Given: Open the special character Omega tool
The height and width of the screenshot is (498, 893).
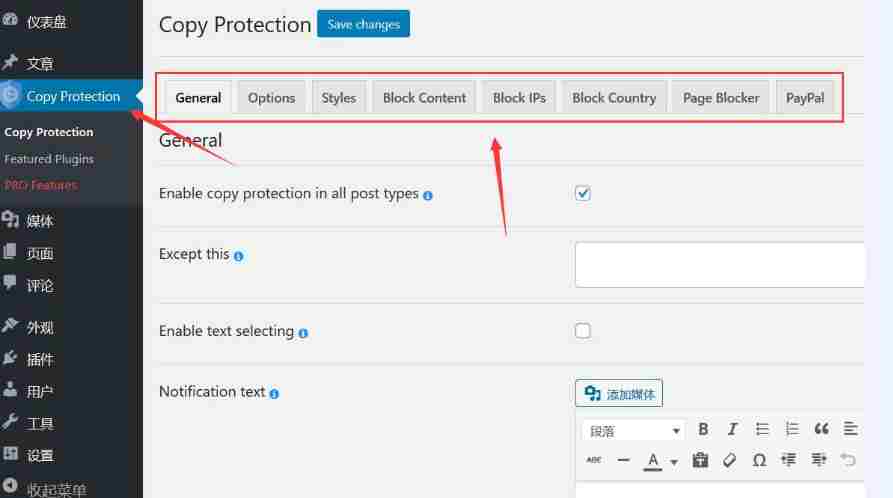Looking at the screenshot, I should click(759, 460).
